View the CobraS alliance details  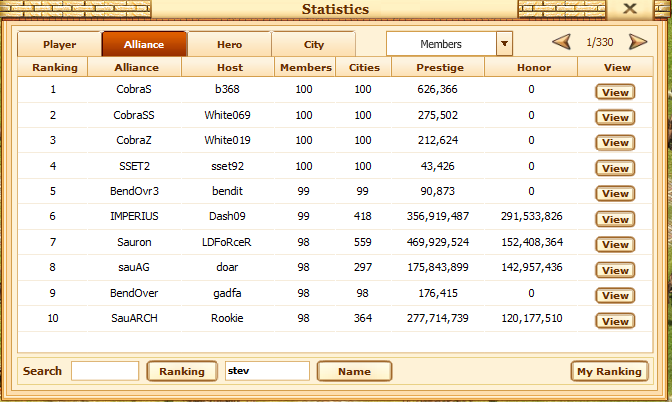point(615,91)
